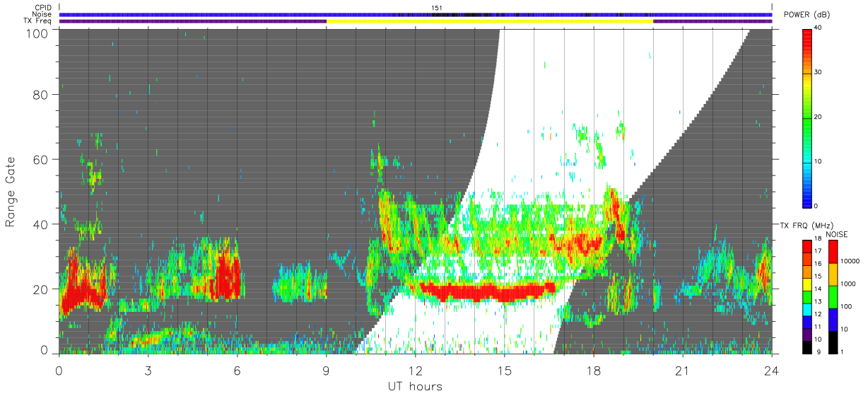Click the 60 tick on the Range Gate axis
Screen dimensions: 868x401
tap(40, 159)
